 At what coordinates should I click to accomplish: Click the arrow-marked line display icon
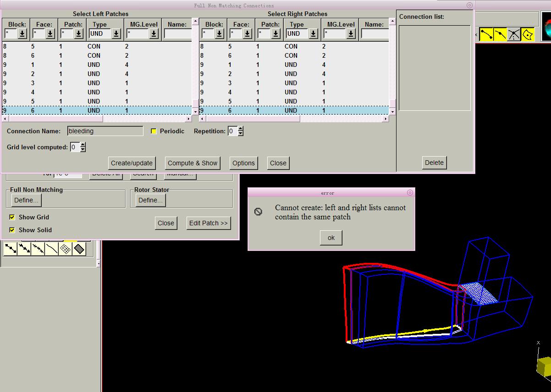coord(24,249)
